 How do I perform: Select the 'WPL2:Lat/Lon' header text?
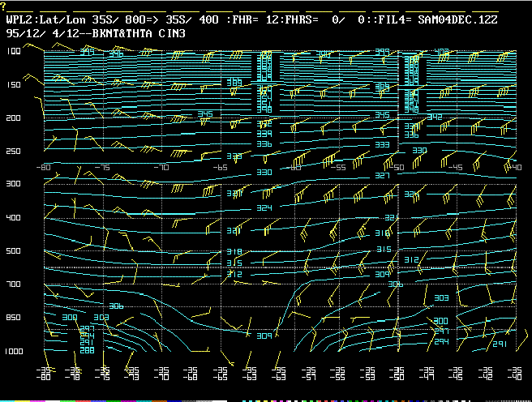tap(45, 19)
